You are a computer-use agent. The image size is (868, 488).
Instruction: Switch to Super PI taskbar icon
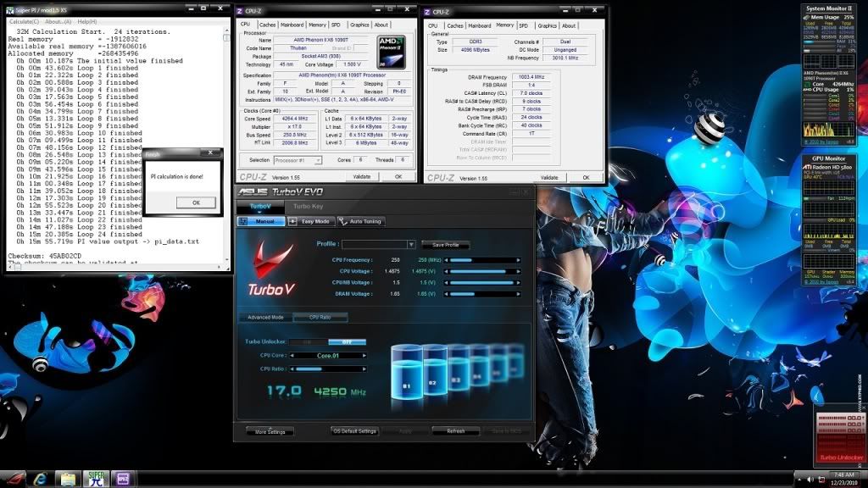[x=96, y=479]
